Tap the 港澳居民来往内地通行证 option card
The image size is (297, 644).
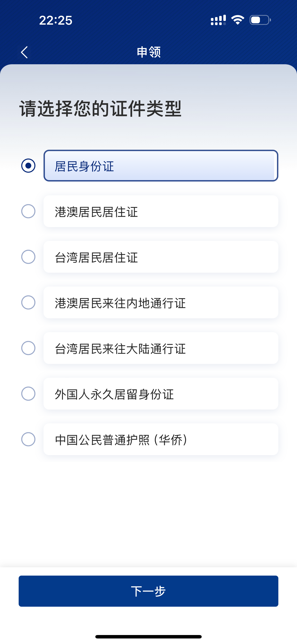161,302
